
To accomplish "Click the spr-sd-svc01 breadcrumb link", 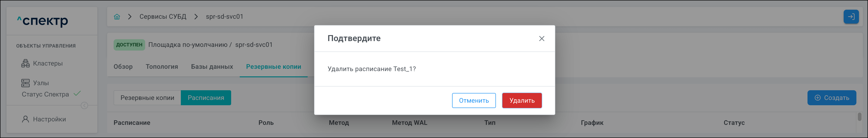I will [224, 17].
